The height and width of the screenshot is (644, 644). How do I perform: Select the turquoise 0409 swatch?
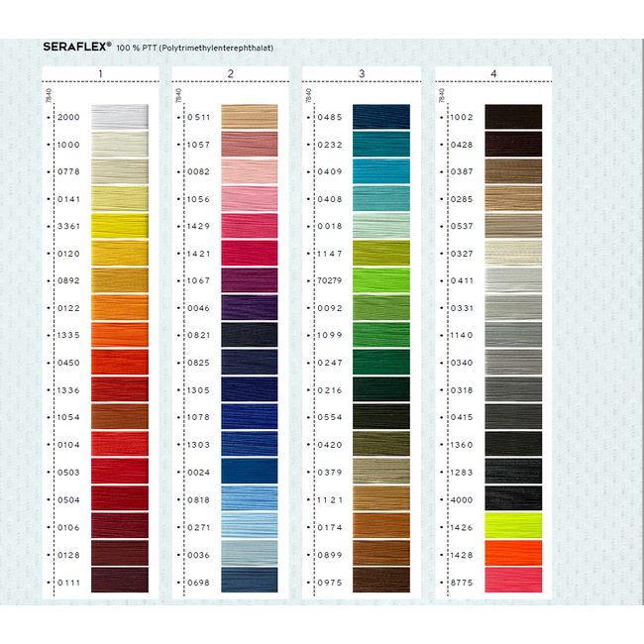tap(380, 171)
